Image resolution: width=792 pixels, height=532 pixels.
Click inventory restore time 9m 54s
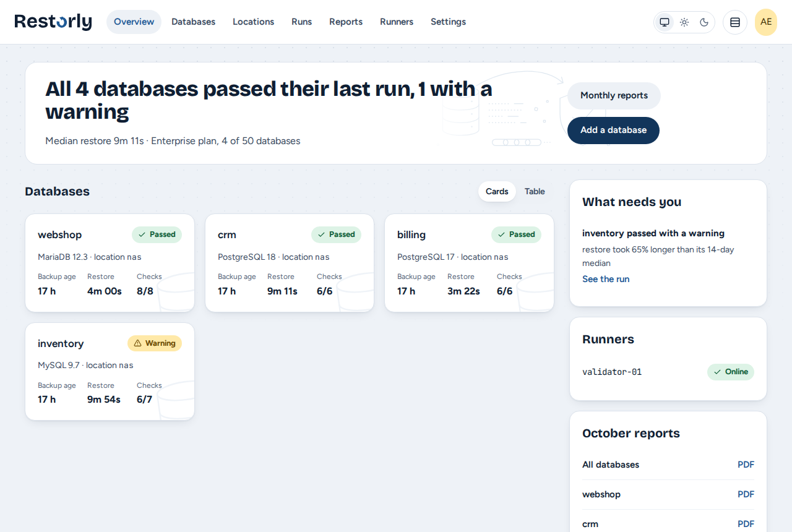(x=104, y=400)
